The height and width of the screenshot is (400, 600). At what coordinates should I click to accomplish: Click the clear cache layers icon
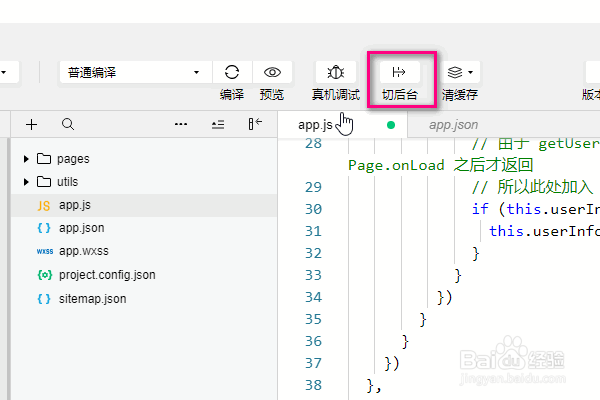455,72
